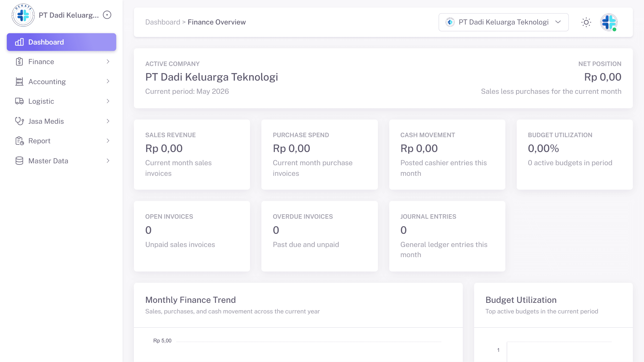Screen dimensions: 644x362
Task: Click the Sales Revenue card
Action: pyautogui.click(x=192, y=155)
